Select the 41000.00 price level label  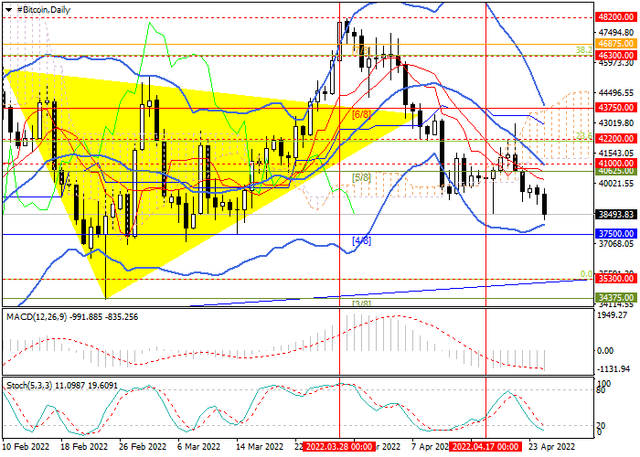616,163
